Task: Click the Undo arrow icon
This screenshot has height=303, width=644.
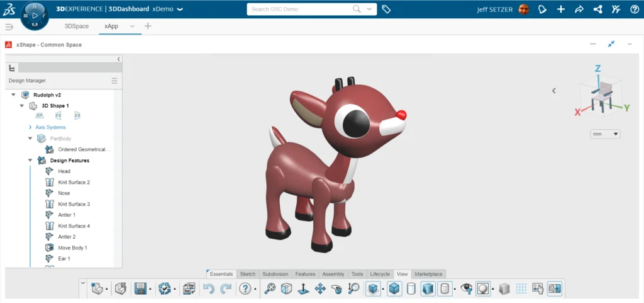Action: pyautogui.click(x=209, y=289)
